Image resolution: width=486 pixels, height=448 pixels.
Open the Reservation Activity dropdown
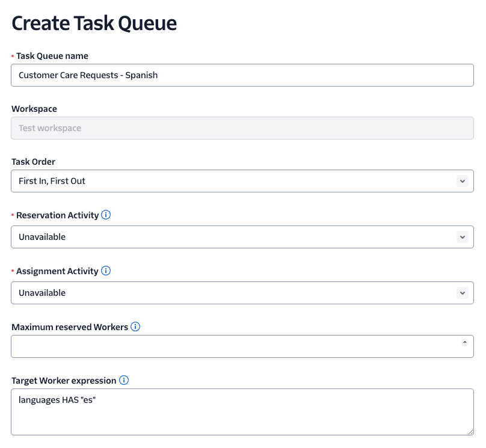coord(241,236)
